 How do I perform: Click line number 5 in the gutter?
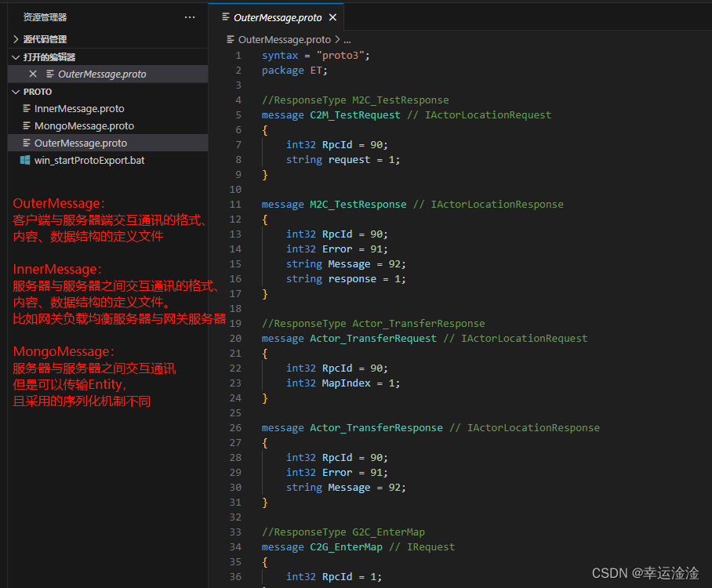238,115
